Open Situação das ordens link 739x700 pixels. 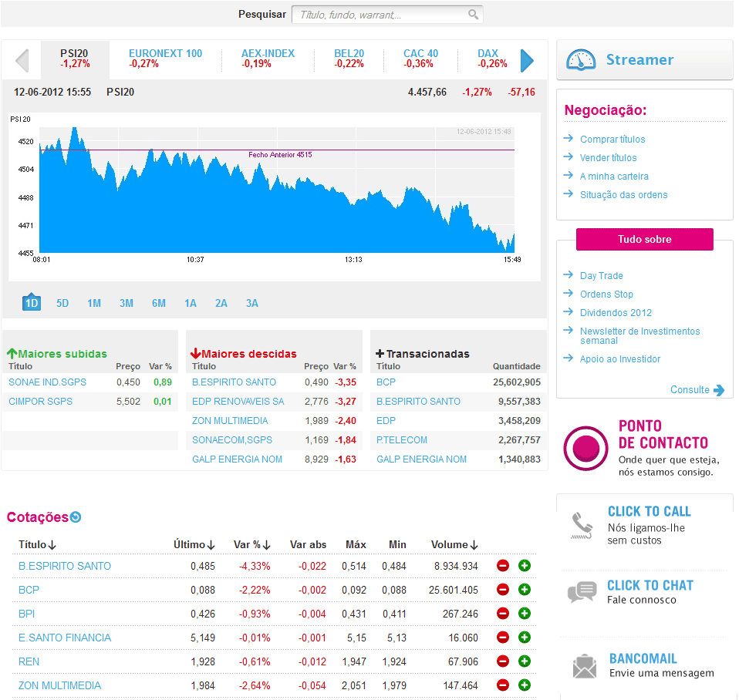point(623,194)
